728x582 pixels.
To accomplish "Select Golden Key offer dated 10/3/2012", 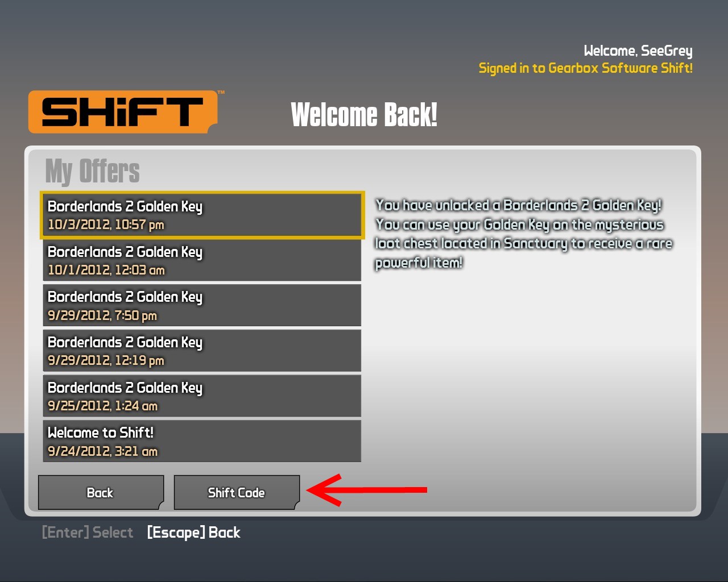I will coord(202,215).
